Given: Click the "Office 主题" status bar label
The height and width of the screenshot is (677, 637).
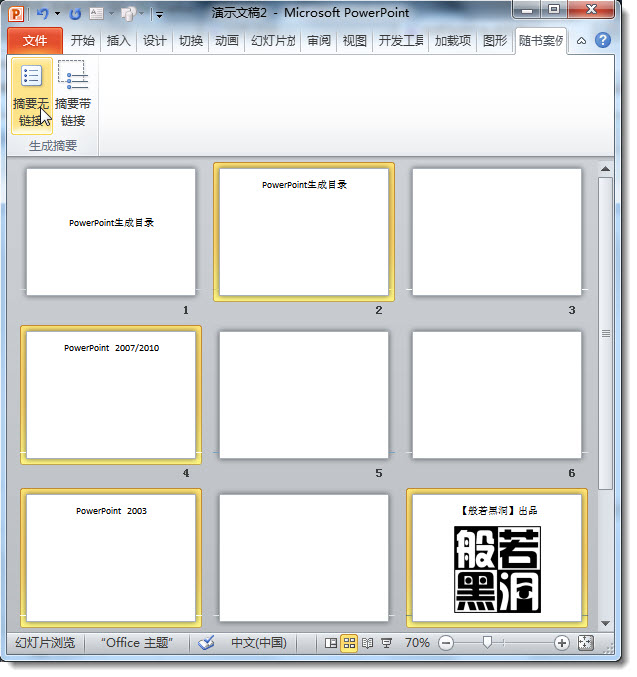Looking at the screenshot, I should click(137, 643).
